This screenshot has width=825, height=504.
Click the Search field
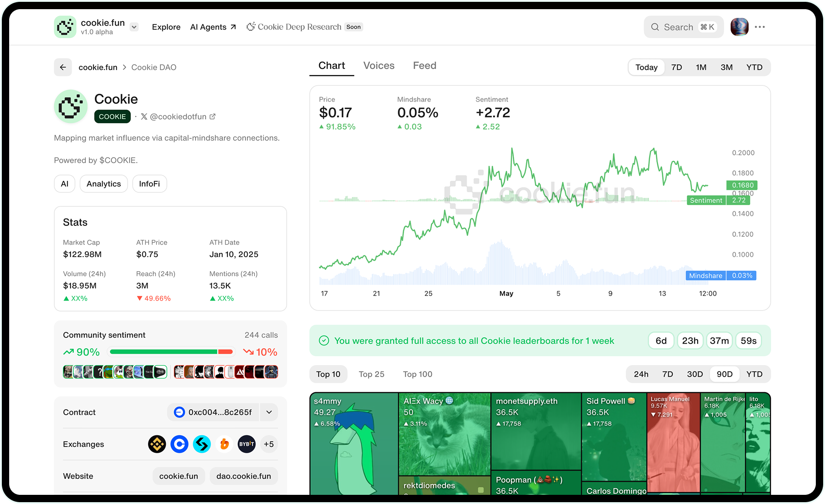683,27
